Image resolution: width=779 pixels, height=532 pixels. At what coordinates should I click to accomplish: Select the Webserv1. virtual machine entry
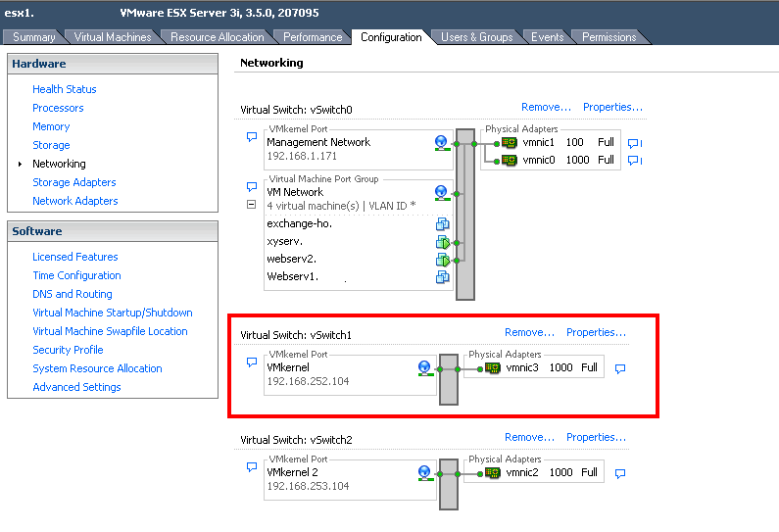(x=293, y=276)
